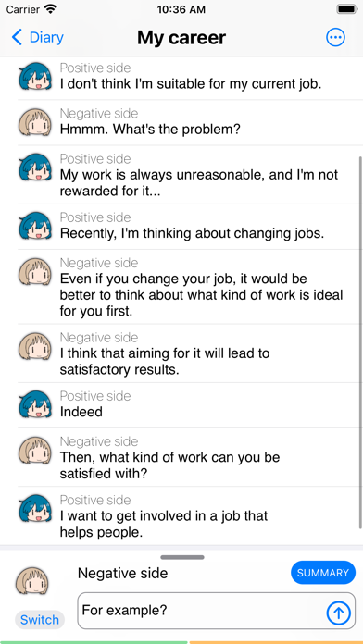363x644 pixels.
Task: Send message with the up arrow button
Action: click(x=338, y=613)
